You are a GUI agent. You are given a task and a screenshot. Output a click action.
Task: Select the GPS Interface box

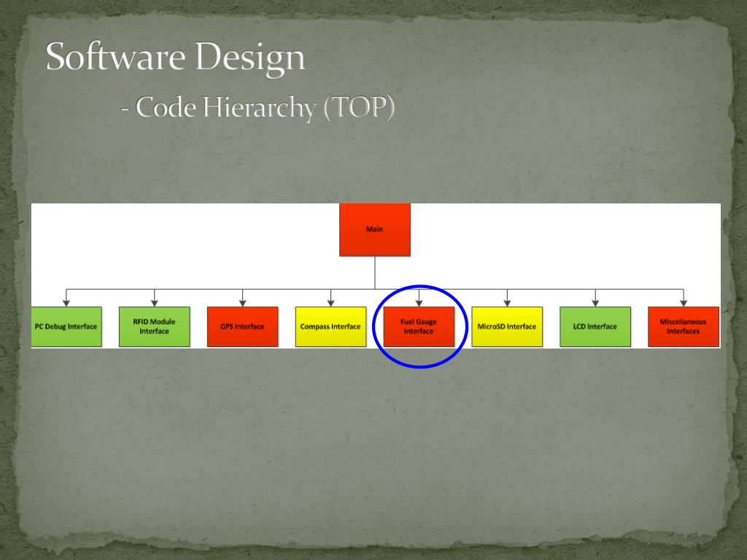tap(242, 327)
